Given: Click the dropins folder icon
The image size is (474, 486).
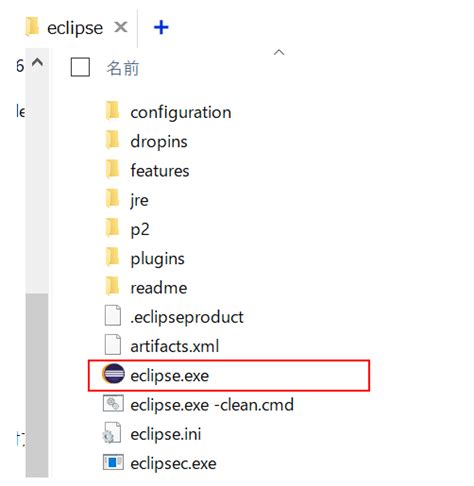Looking at the screenshot, I should coord(112,140).
